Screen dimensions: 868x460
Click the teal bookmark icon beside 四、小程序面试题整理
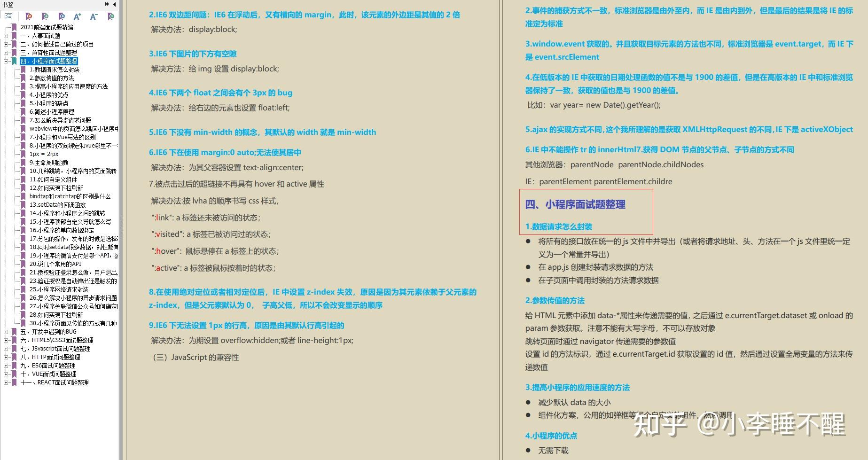point(14,61)
